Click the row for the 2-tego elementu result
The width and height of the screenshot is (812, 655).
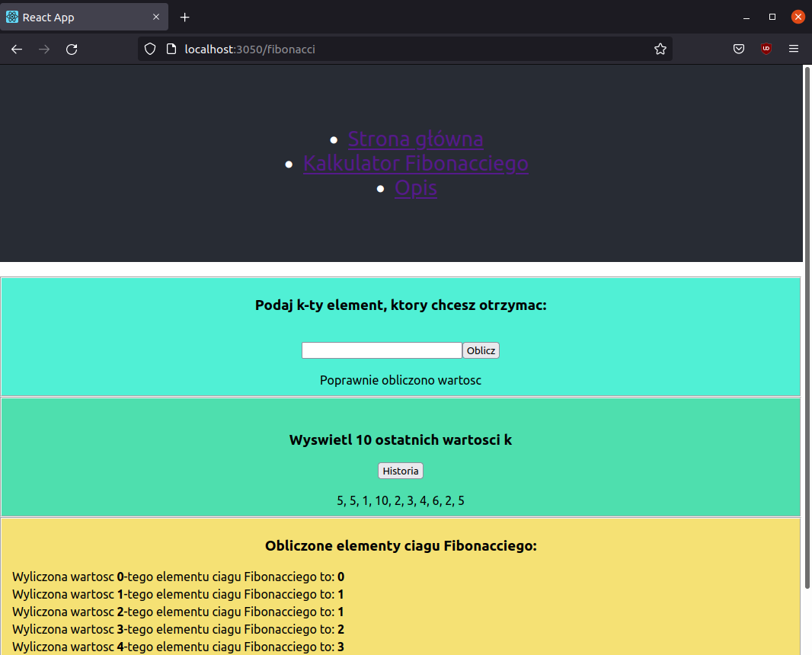tap(178, 612)
